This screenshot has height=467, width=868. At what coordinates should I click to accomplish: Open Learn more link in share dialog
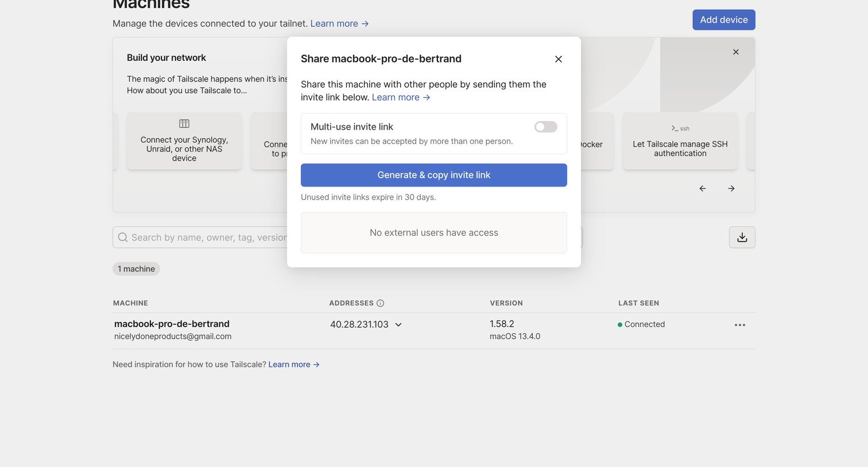tap(401, 98)
